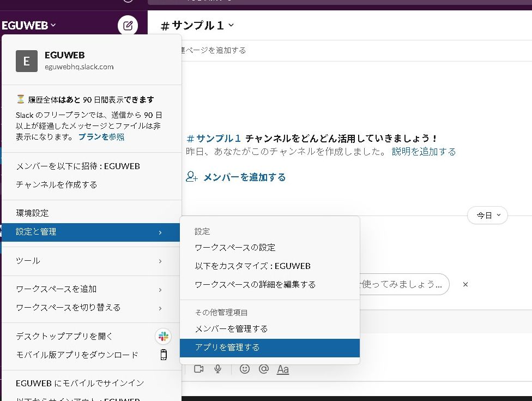Click the microphone audio clip icon
This screenshot has height=401, width=532.
pos(218,369)
